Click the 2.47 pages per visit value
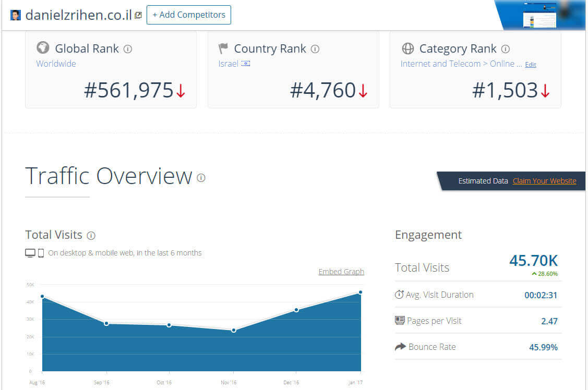588x390 pixels. point(549,321)
